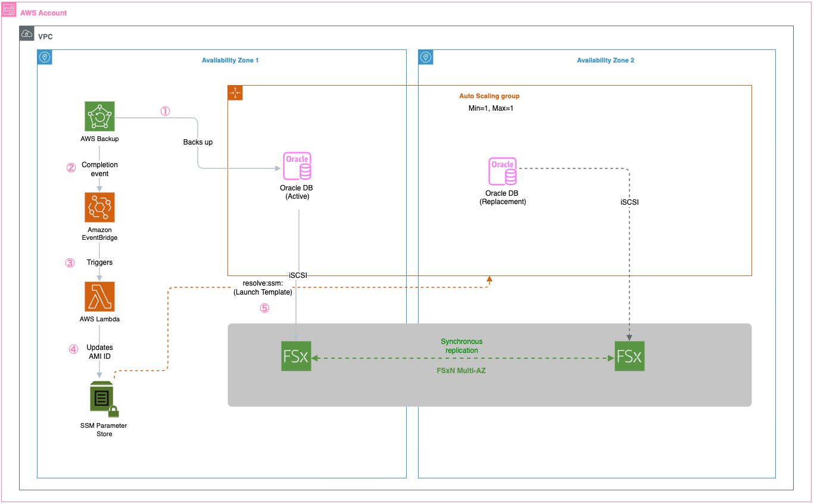This screenshot has height=504, width=814.
Task: Click the "Updates AMI ID" label
Action: (x=99, y=352)
